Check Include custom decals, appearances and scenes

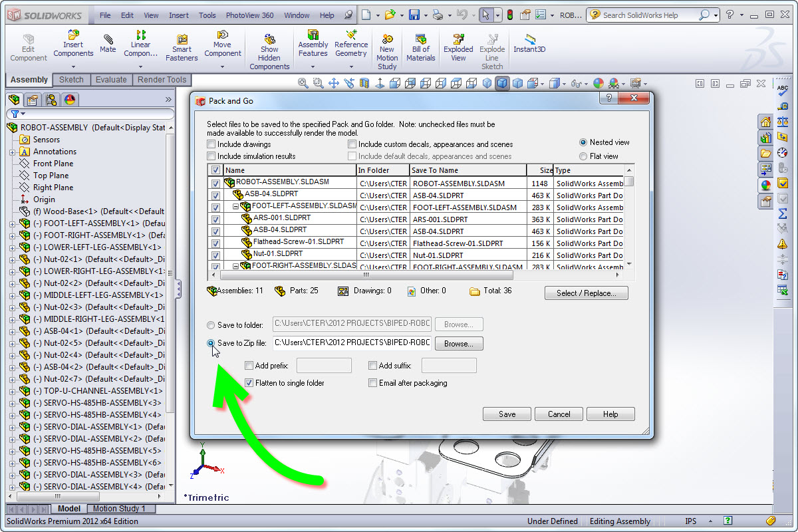pyautogui.click(x=352, y=144)
